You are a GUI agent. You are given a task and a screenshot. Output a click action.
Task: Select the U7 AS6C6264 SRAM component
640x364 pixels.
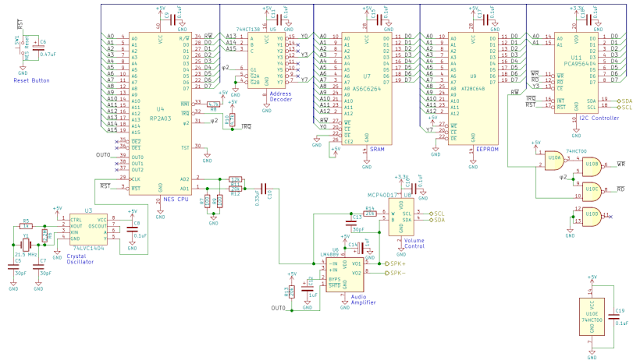(x=367, y=89)
